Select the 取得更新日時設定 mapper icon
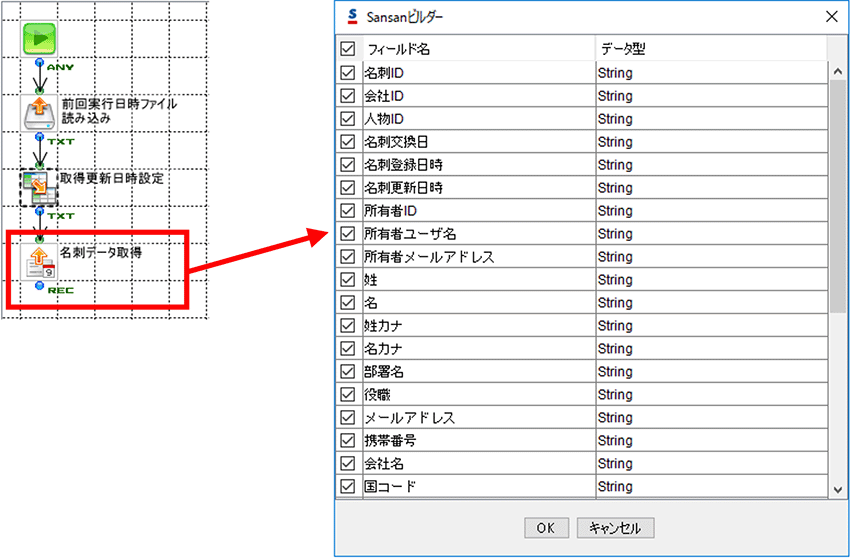Viewport: 850px width, 558px height. tap(39, 188)
